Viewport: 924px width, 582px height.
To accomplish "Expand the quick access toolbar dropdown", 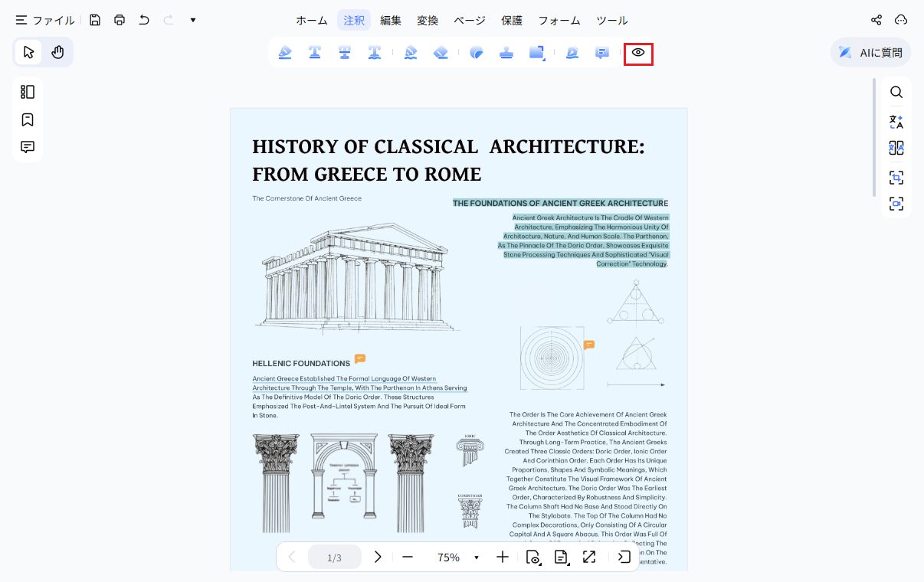I will [x=193, y=20].
